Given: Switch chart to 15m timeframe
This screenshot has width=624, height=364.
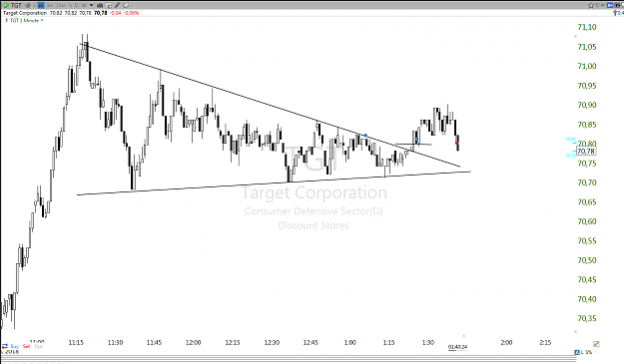Looking at the screenshot, I should [61, 5].
